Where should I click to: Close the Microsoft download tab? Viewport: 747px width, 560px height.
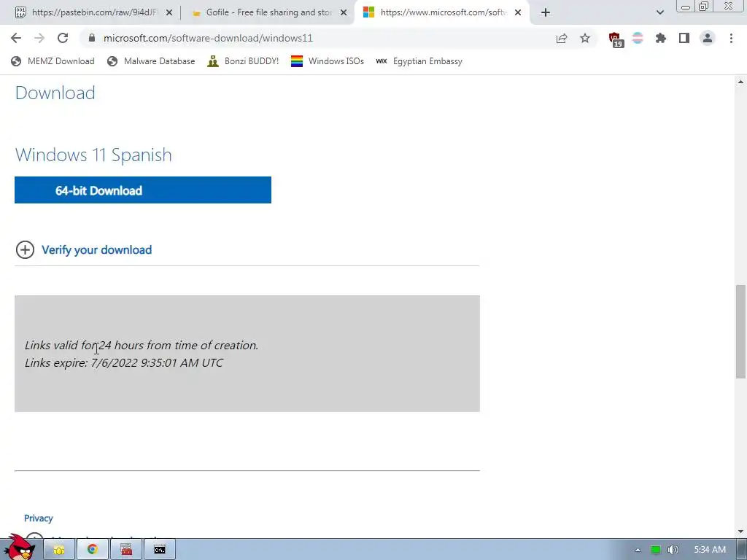pos(518,12)
